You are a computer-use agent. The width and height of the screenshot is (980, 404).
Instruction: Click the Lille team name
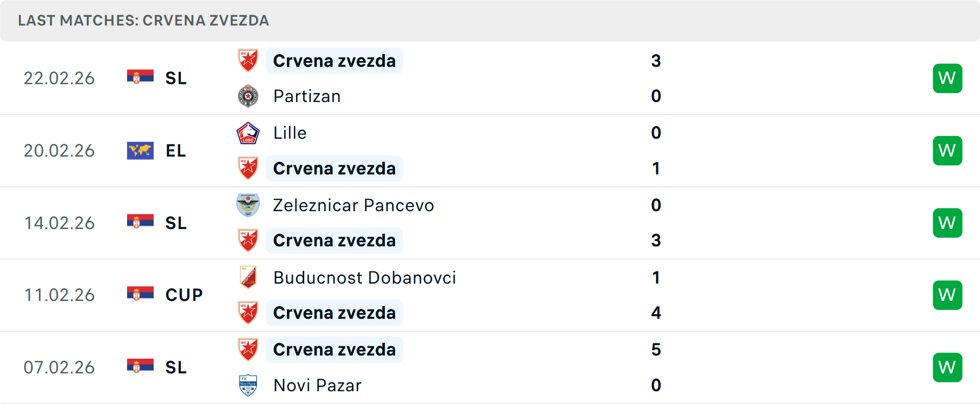(x=289, y=133)
